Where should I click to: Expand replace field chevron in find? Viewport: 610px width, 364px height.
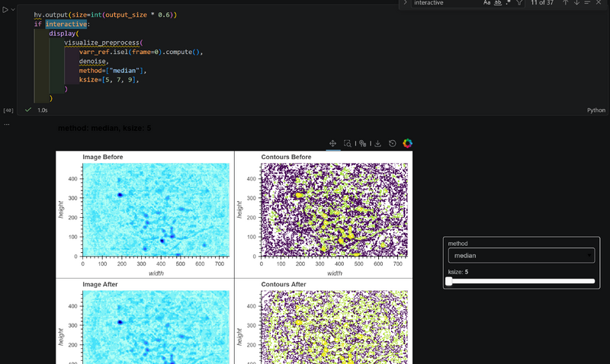(405, 3)
